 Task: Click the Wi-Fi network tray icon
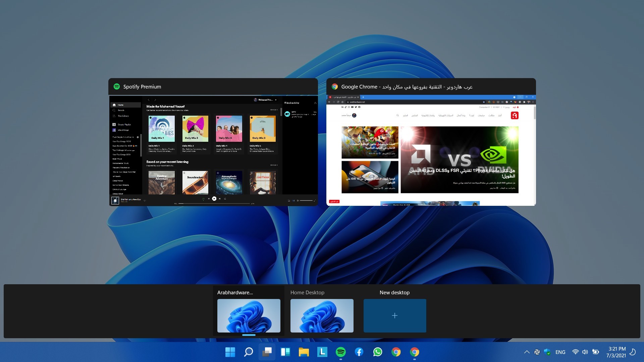click(576, 352)
